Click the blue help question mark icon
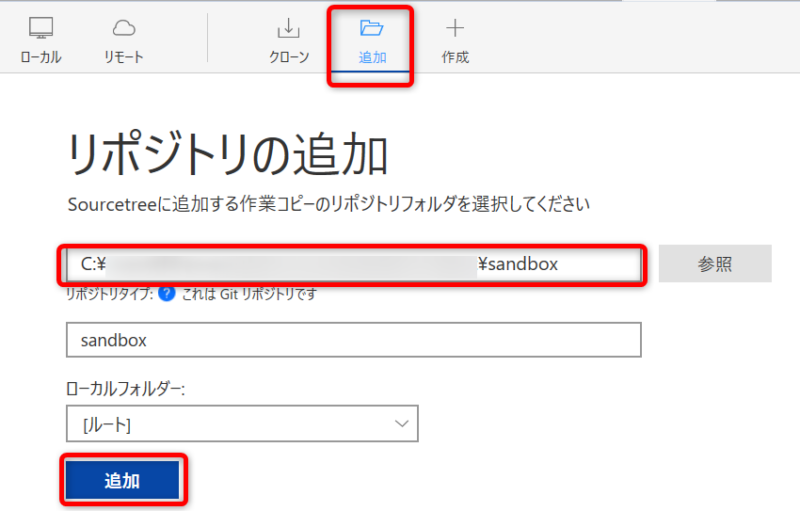800x511 pixels. pyautogui.click(x=167, y=294)
